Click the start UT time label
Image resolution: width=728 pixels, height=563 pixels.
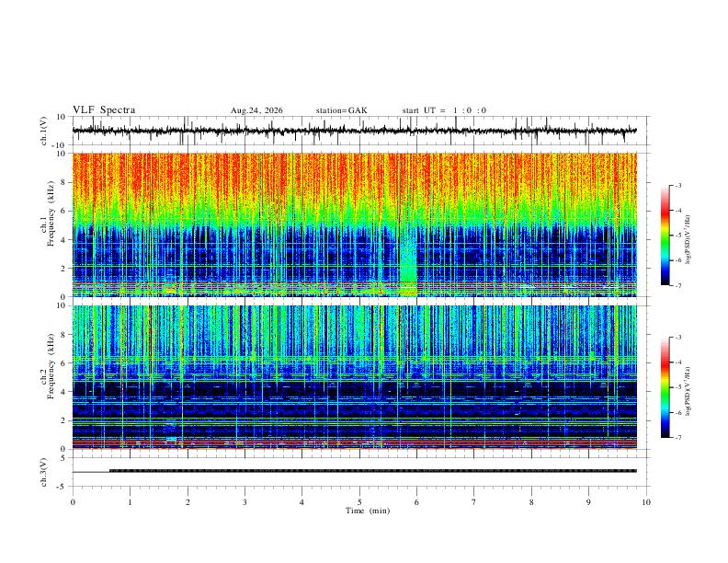pyautogui.click(x=444, y=110)
